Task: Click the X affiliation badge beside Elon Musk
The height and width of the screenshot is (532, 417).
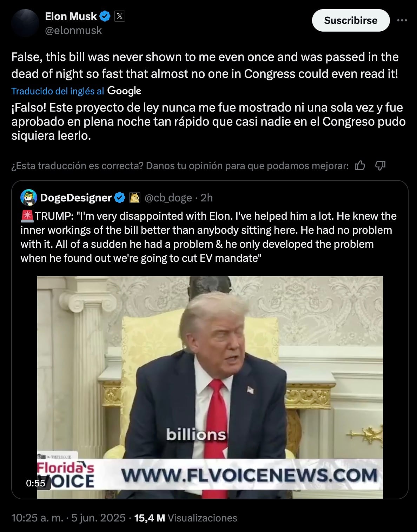Action: pos(120,16)
